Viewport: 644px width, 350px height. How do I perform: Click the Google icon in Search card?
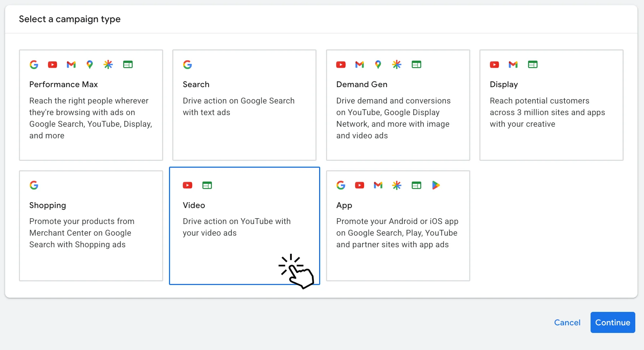pyautogui.click(x=188, y=65)
